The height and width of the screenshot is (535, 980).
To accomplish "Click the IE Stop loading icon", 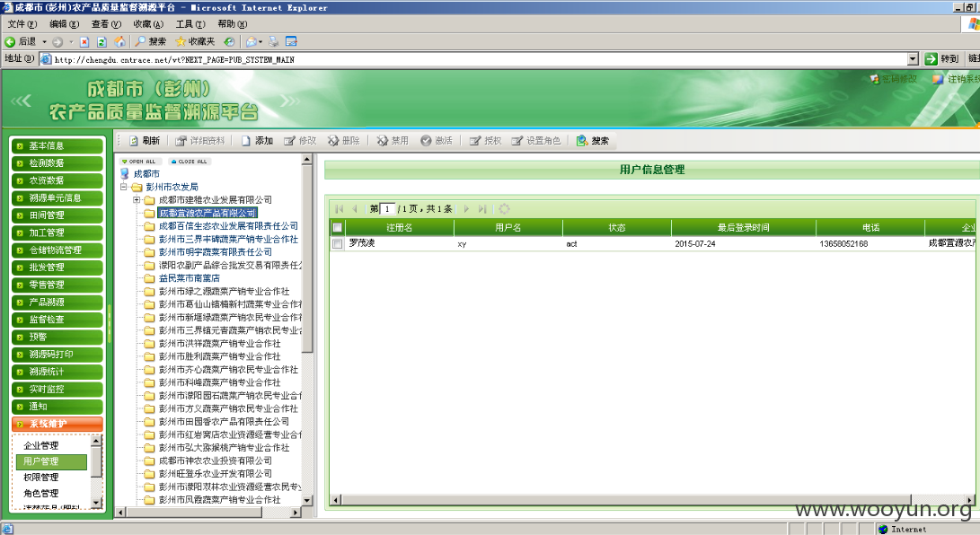I will (x=84, y=42).
